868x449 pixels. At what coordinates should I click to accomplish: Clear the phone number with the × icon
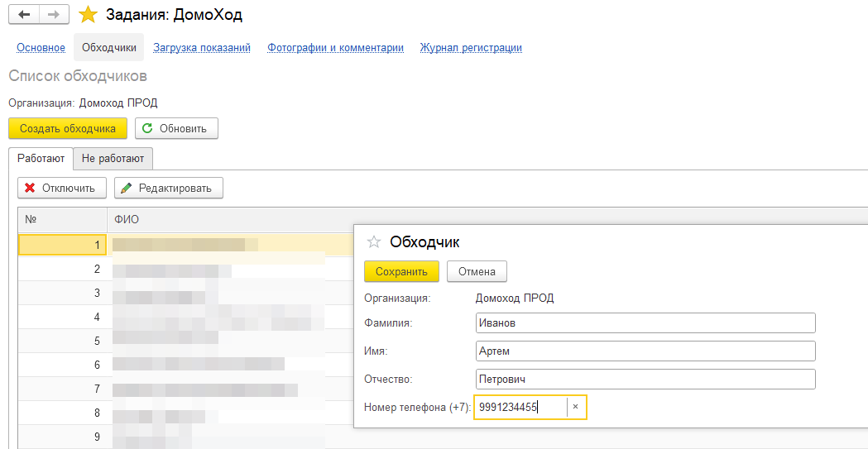pos(576,407)
